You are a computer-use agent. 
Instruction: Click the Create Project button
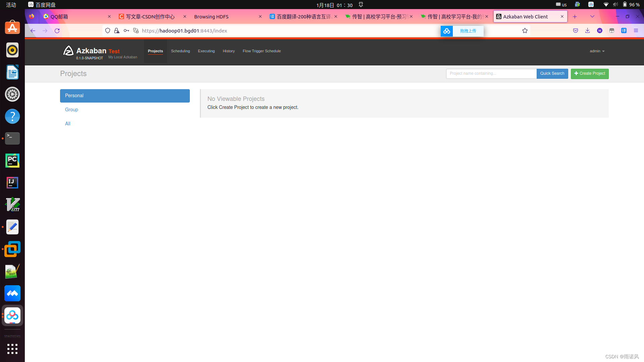[589, 74]
